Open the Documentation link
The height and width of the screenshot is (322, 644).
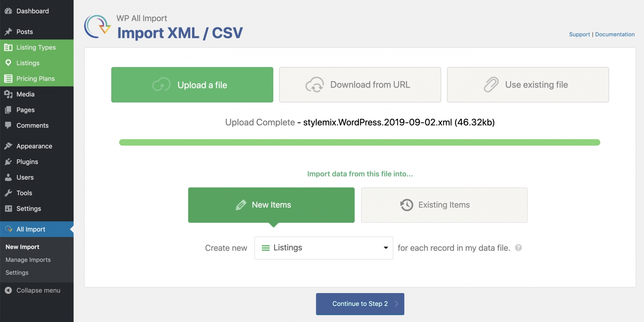tap(615, 34)
